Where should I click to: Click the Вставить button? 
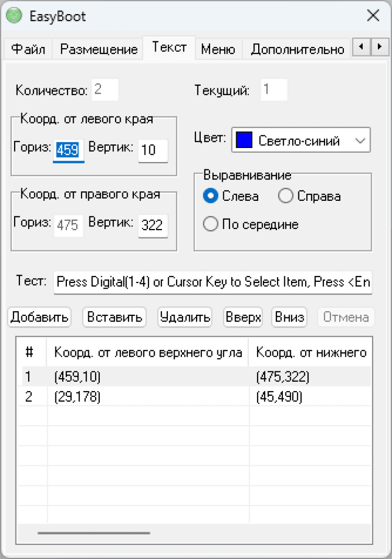pyautogui.click(x=114, y=317)
